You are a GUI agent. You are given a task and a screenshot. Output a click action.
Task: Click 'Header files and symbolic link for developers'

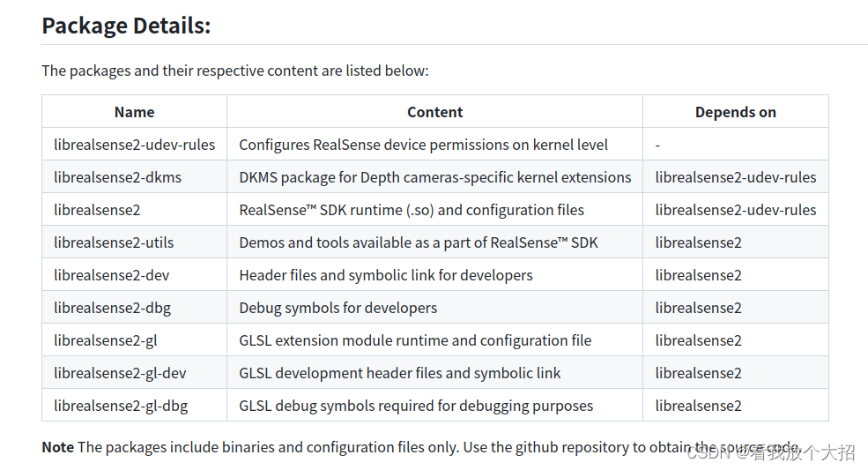386,275
